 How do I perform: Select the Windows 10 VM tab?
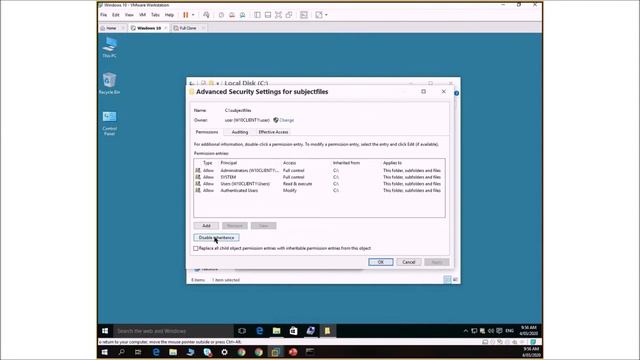point(149,28)
